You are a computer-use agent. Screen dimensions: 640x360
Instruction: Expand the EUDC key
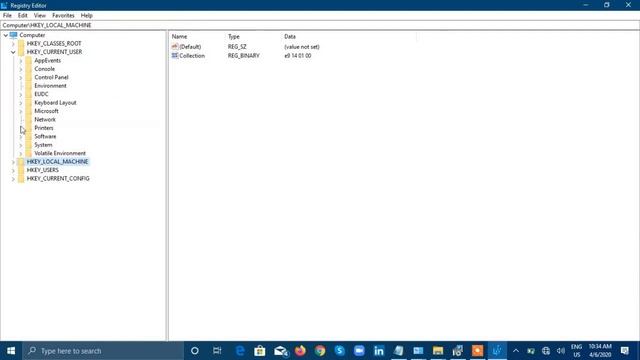pyautogui.click(x=21, y=95)
